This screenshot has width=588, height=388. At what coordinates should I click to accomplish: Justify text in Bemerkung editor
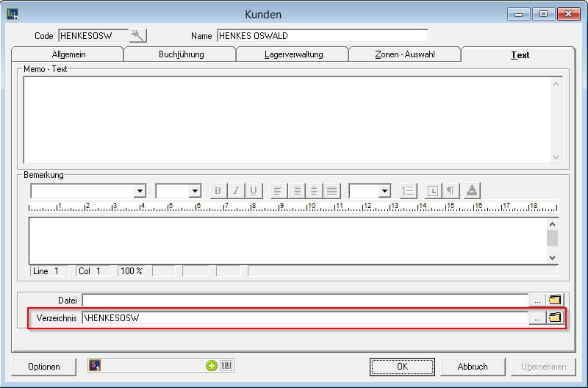click(332, 191)
